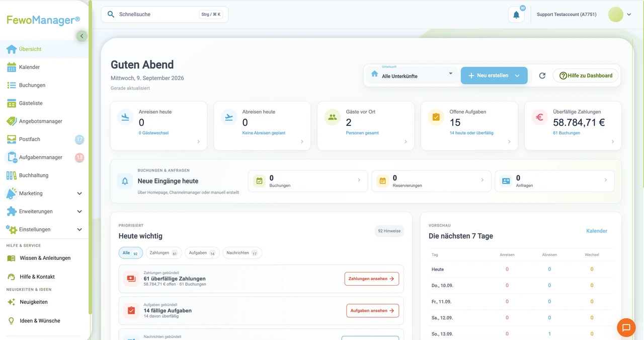The height and width of the screenshot is (340, 644).
Task: Open the Neu erstellen dropdown button
Action: click(494, 76)
